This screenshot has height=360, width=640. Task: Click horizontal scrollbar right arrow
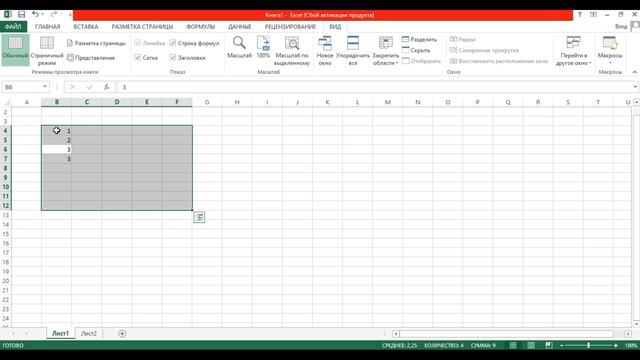(629, 333)
